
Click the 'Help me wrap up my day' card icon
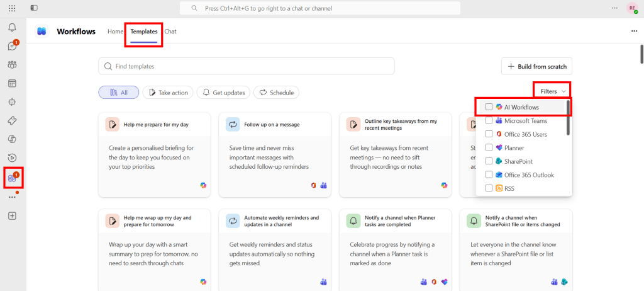[112, 220]
